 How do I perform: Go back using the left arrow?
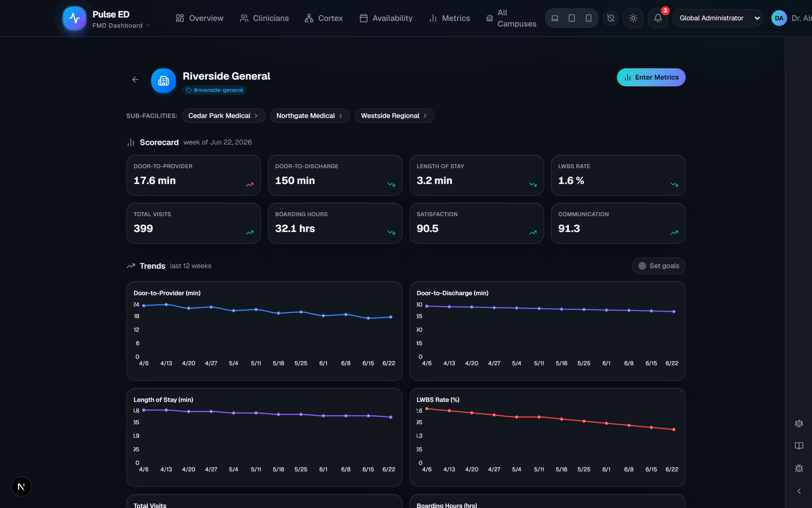coord(135,80)
